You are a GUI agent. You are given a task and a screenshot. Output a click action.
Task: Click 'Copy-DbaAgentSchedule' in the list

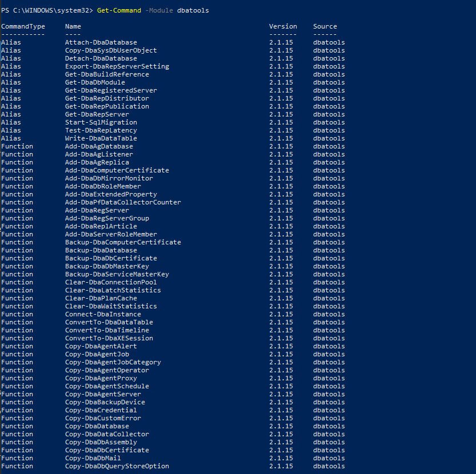click(107, 386)
